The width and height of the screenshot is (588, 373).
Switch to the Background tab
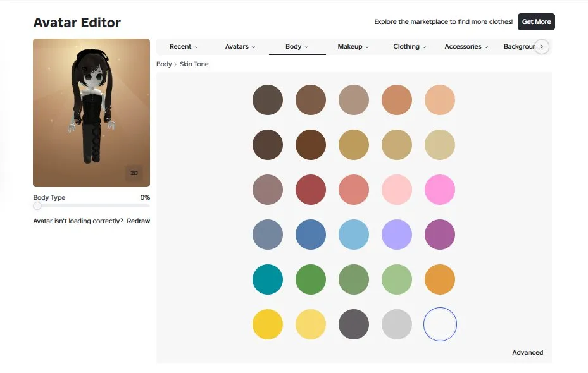pos(519,46)
